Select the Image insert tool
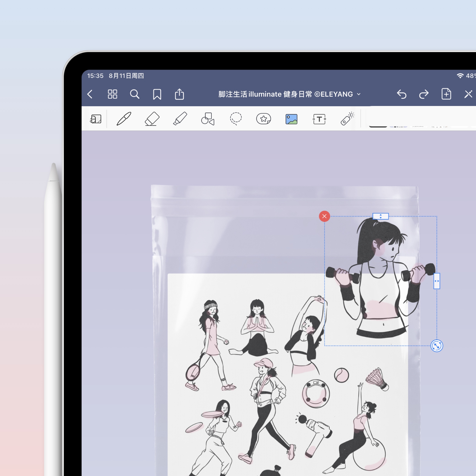This screenshot has width=476, height=476. pyautogui.click(x=291, y=119)
